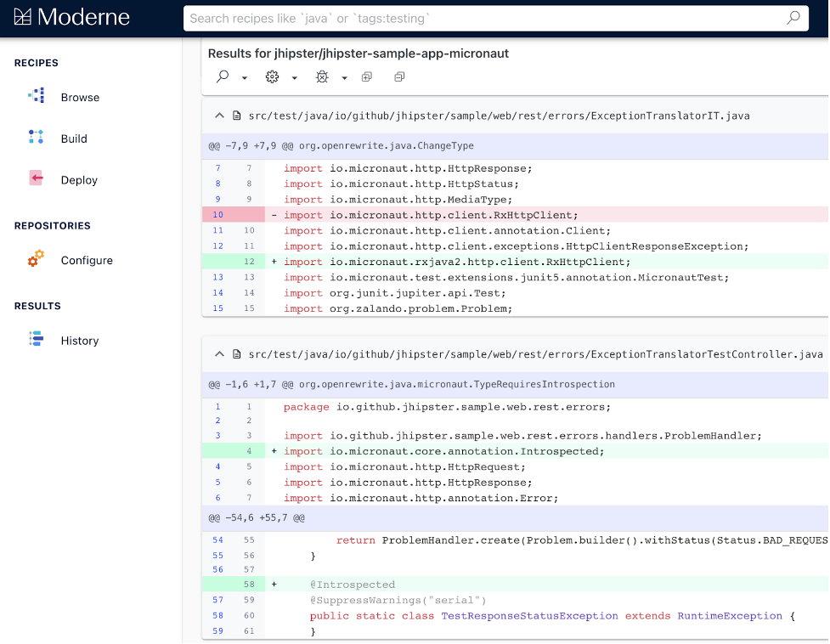
Task: Click file icon beside ExceptionTranslatorTestController.java
Action: (237, 354)
